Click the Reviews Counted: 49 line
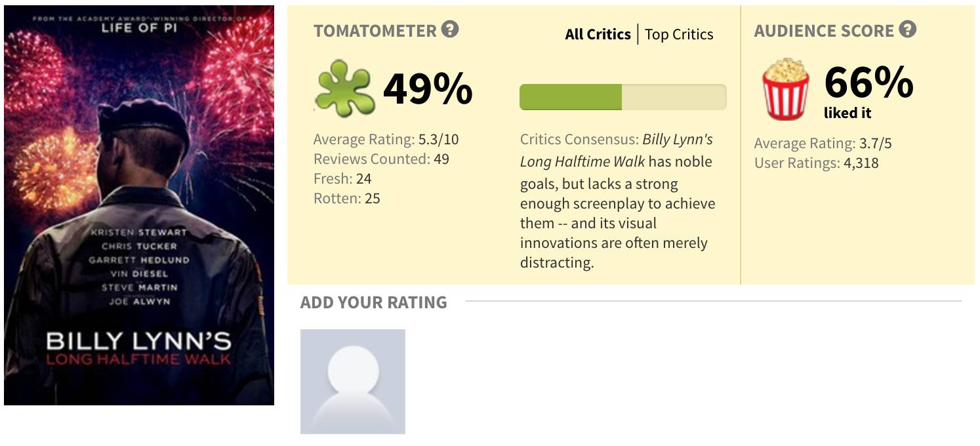The image size is (980, 446). click(x=381, y=159)
